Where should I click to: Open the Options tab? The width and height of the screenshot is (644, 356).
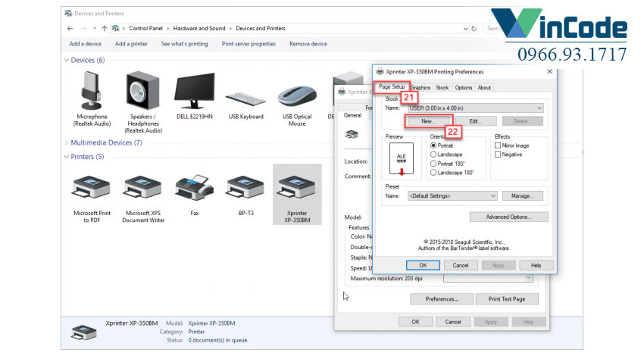tap(463, 87)
